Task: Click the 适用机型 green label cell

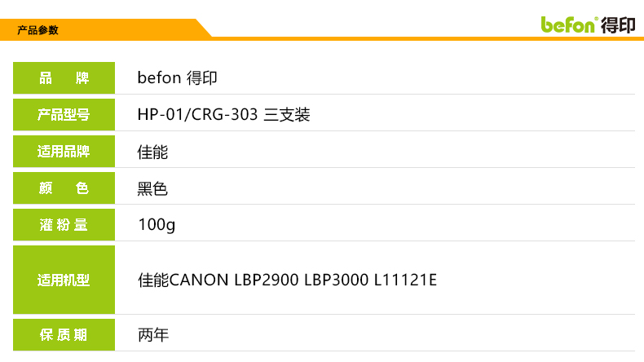Action: pos(64,280)
